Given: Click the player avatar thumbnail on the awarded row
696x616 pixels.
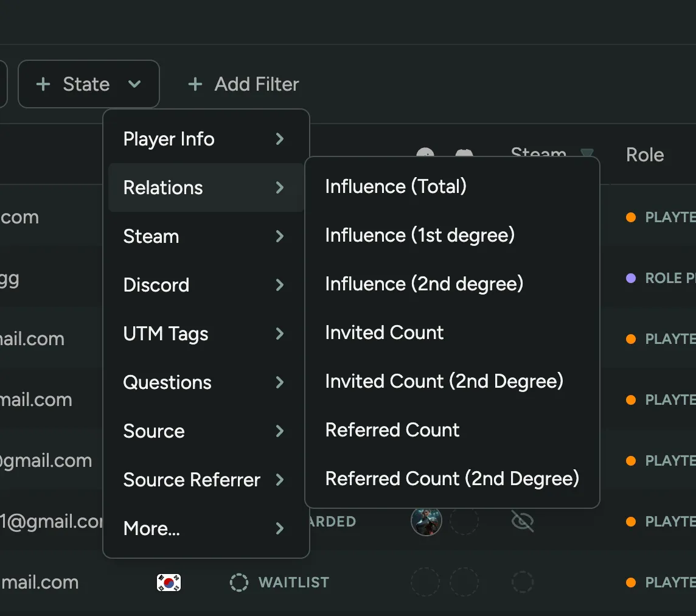Looking at the screenshot, I should [x=426, y=521].
